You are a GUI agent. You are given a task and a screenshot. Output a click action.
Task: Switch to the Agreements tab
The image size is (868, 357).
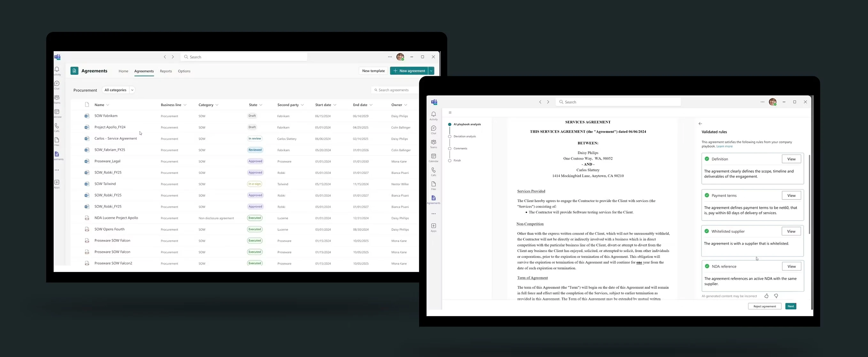[x=144, y=71]
